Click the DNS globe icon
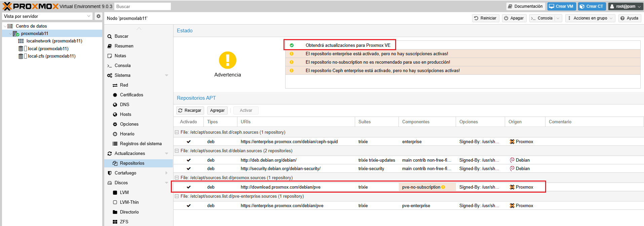Screen dimensions: 644x226 point(115,105)
